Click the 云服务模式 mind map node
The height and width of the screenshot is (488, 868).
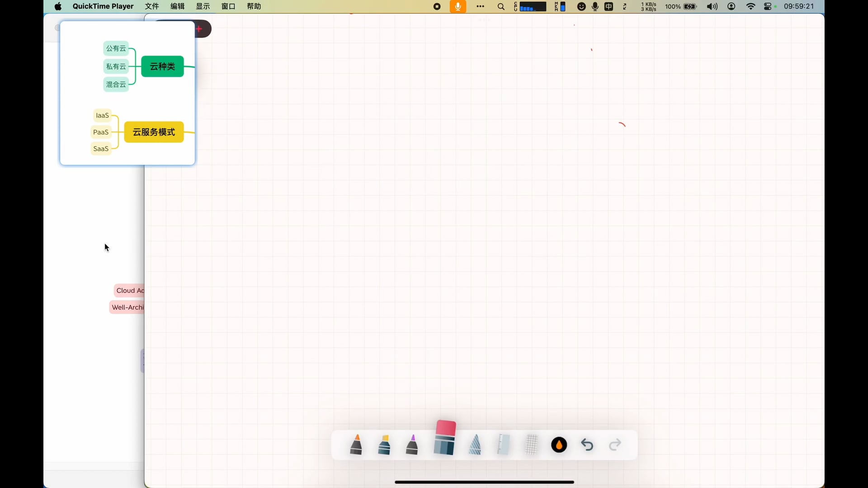click(154, 132)
